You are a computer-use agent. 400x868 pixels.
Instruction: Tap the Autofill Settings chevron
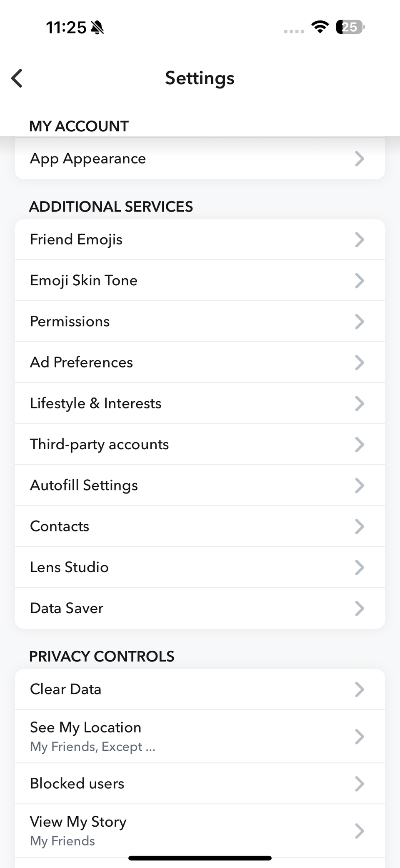pyautogui.click(x=359, y=486)
